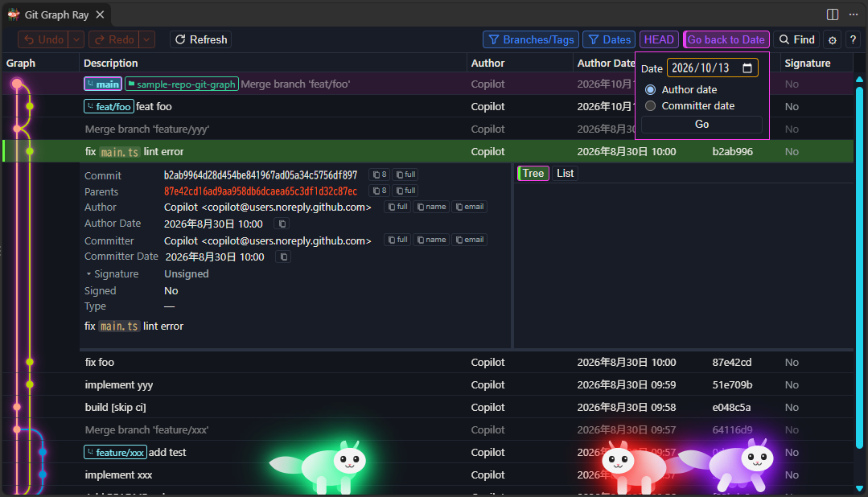Image resolution: width=868 pixels, height=497 pixels.
Task: Split the editor with the layout icon
Action: tap(833, 14)
